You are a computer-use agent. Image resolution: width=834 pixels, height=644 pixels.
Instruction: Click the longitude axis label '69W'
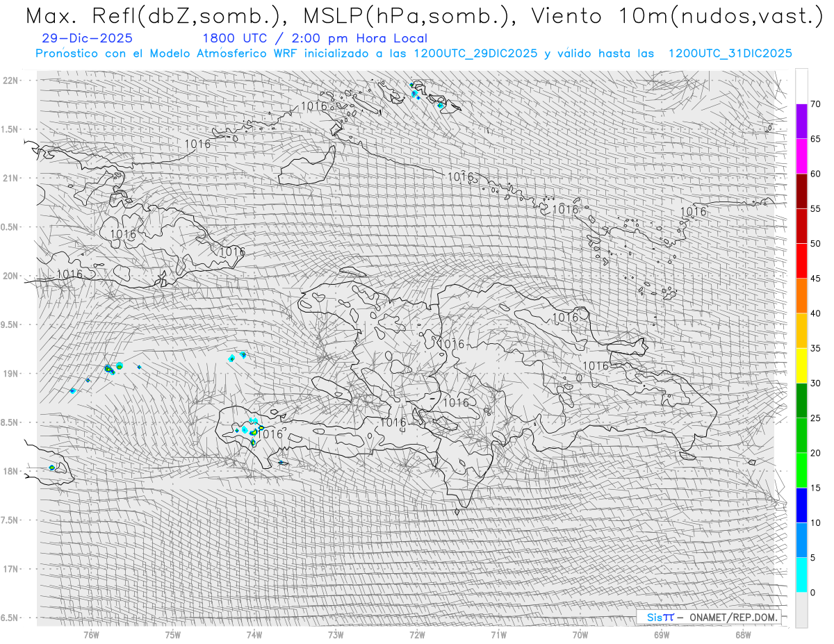pos(662,634)
